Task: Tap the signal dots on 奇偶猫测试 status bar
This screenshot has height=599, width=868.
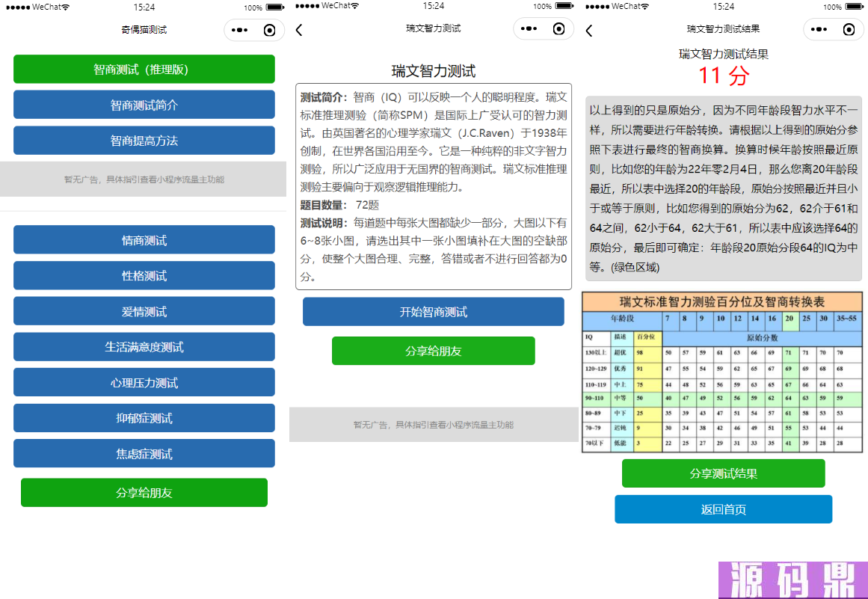Action: (18, 7)
